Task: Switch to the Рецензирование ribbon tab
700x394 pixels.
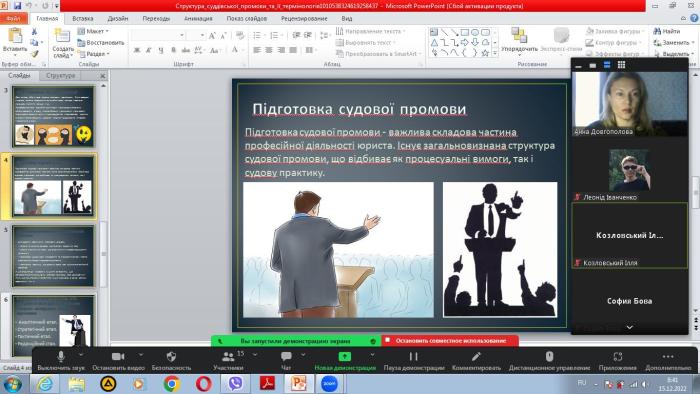Action: coord(304,19)
